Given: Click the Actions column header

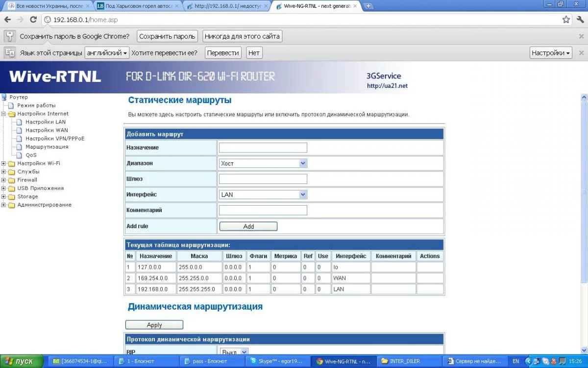Looking at the screenshot, I should tap(430, 256).
